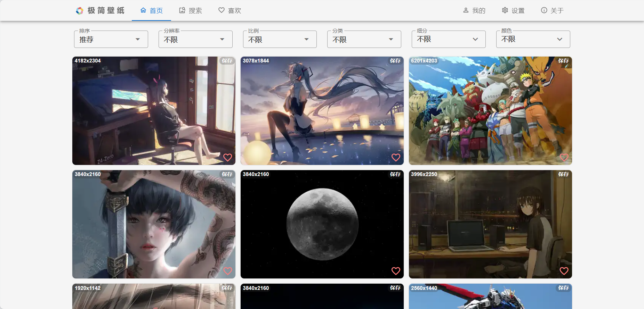
Task: Expand the 分类 category dropdown
Action: (x=364, y=39)
